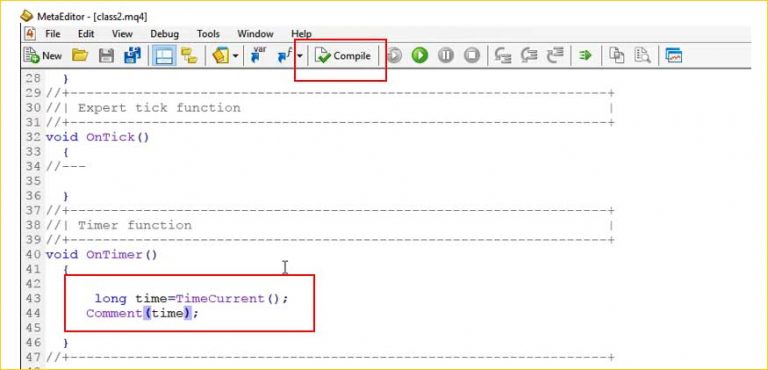Click the insert variable 'var' icon
Image resolution: width=768 pixels, height=370 pixels.
[258, 54]
